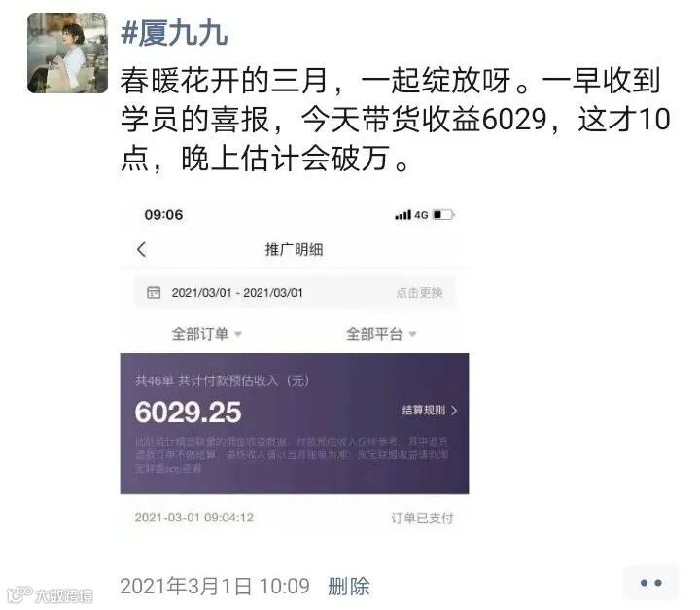Open the two-dot more options button

[x=650, y=583]
